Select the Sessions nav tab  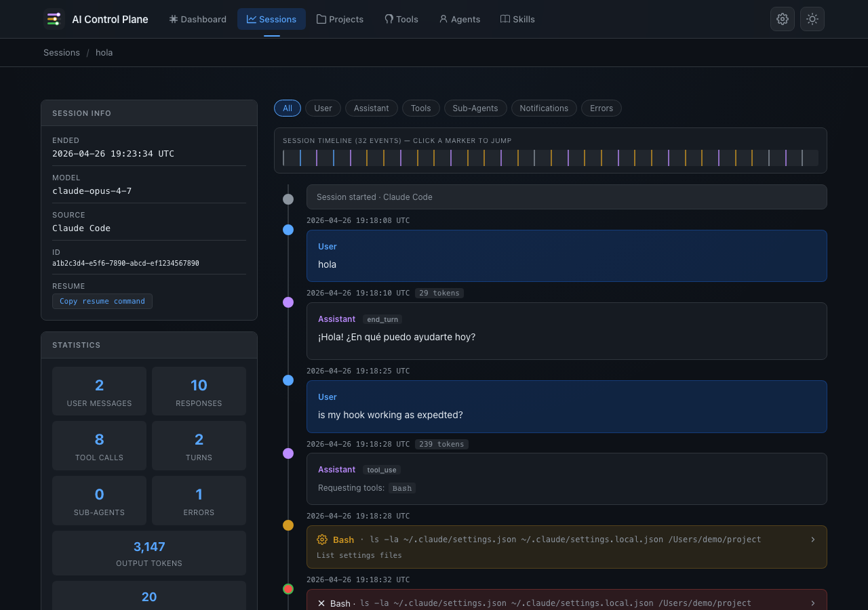coord(271,19)
